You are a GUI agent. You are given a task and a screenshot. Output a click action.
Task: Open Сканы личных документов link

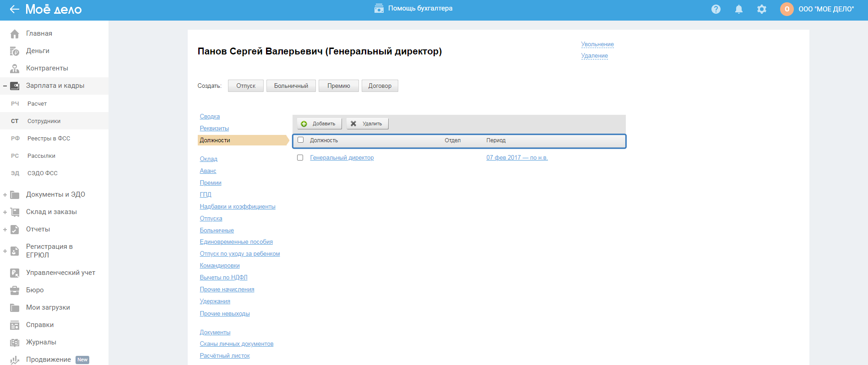point(237,344)
